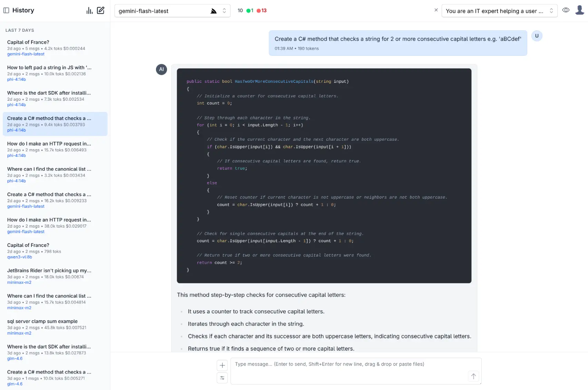The height and width of the screenshot is (390, 588).
Task: Toggle the History sidebar panel
Action: (x=6, y=10)
